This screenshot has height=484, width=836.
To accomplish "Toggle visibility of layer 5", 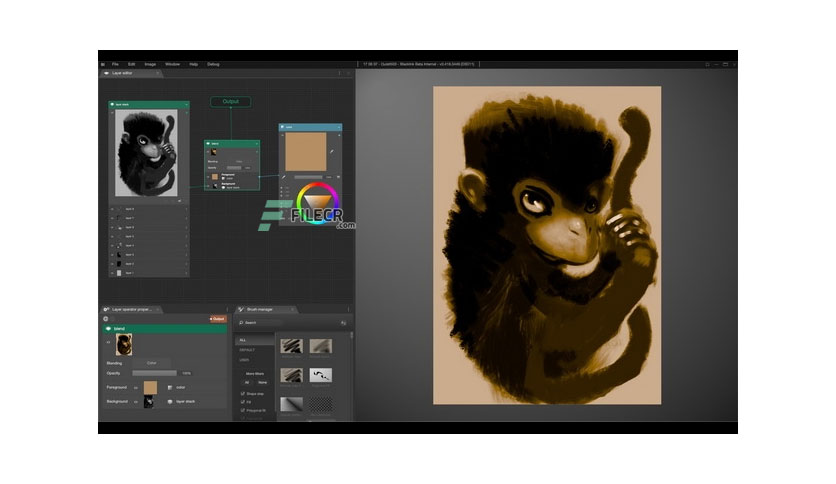I will [112, 237].
